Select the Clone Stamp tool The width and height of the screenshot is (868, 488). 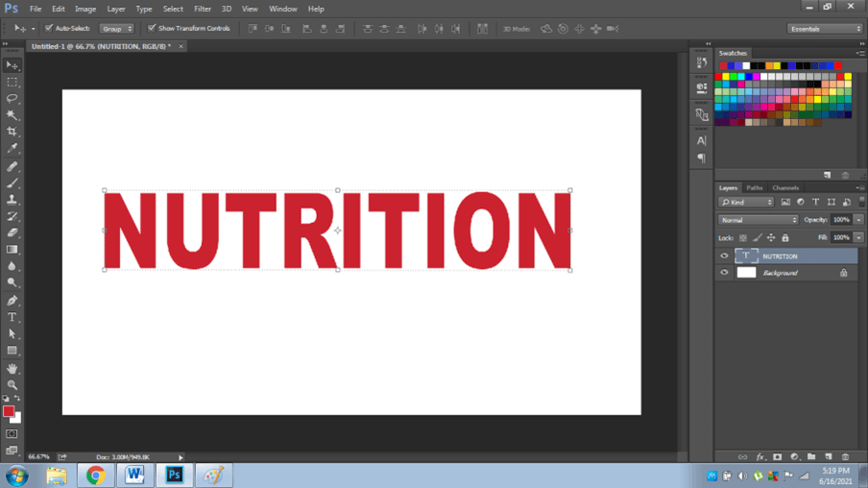12,200
